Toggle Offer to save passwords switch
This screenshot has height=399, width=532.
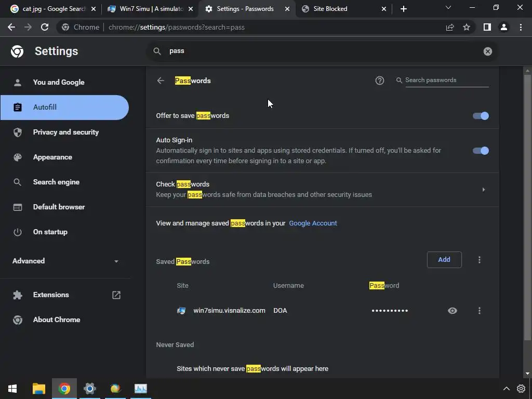pyautogui.click(x=481, y=116)
